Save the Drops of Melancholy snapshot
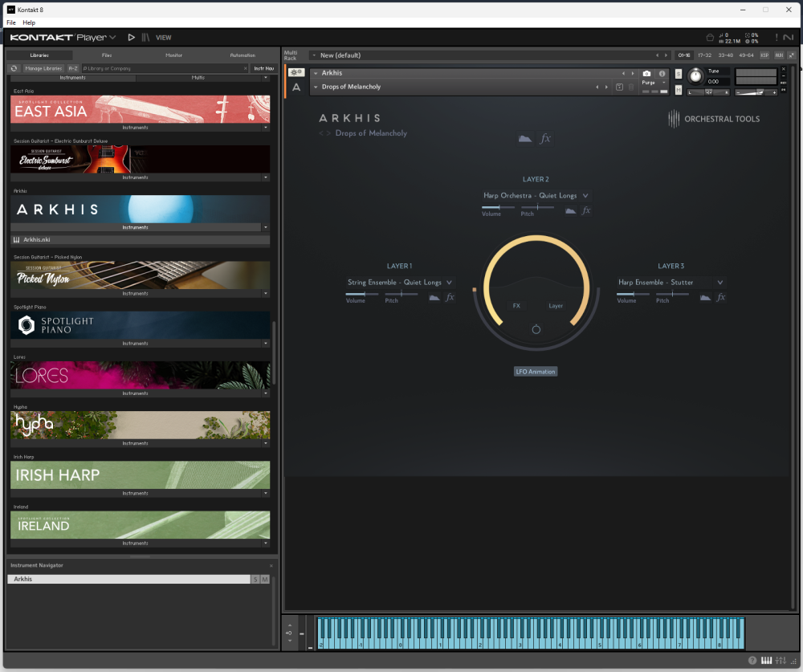 (x=619, y=87)
